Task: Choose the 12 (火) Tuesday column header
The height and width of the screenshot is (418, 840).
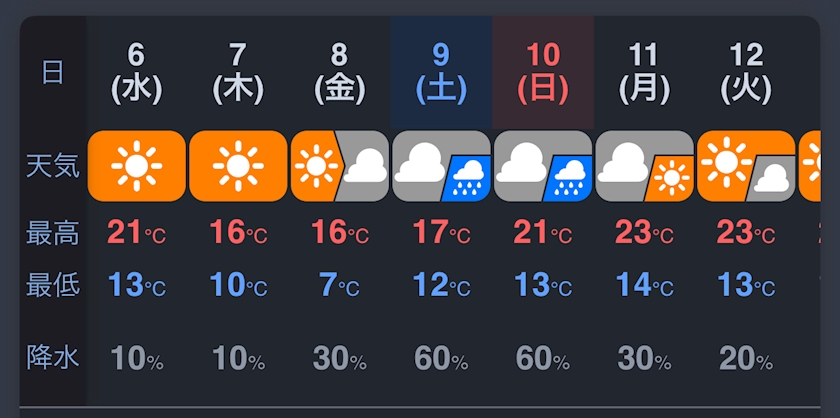Action: pyautogui.click(x=746, y=72)
